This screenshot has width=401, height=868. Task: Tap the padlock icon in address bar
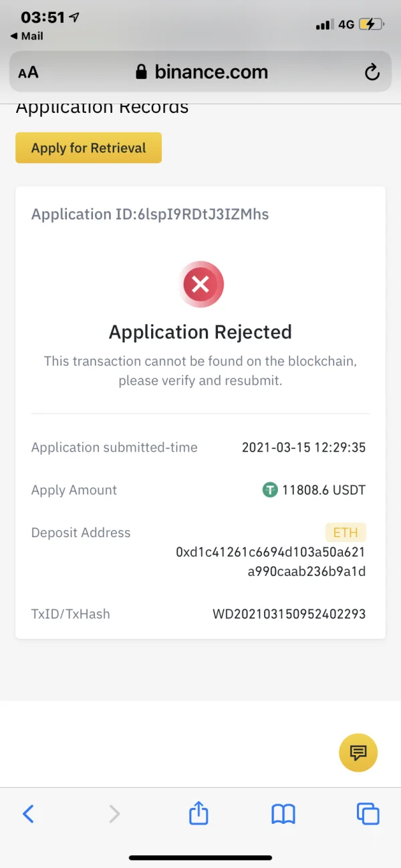coord(141,72)
